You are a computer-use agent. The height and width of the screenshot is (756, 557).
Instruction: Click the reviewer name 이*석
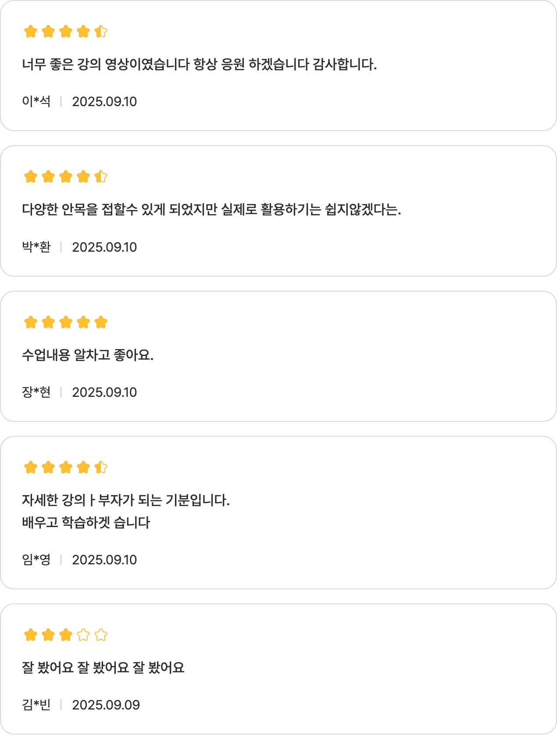(36, 101)
